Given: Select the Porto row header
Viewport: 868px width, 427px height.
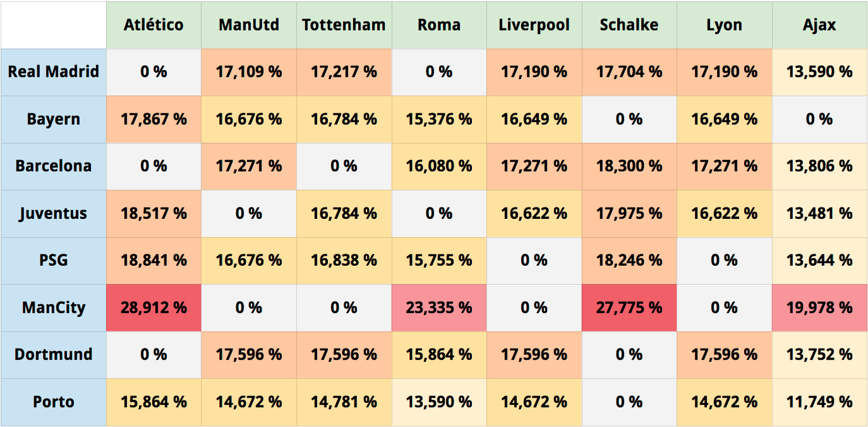Looking at the screenshot, I should [x=53, y=402].
